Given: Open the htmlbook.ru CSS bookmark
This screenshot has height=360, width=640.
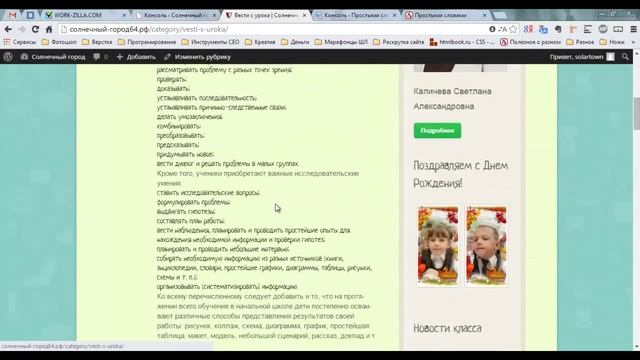Looking at the screenshot, I should 462,42.
